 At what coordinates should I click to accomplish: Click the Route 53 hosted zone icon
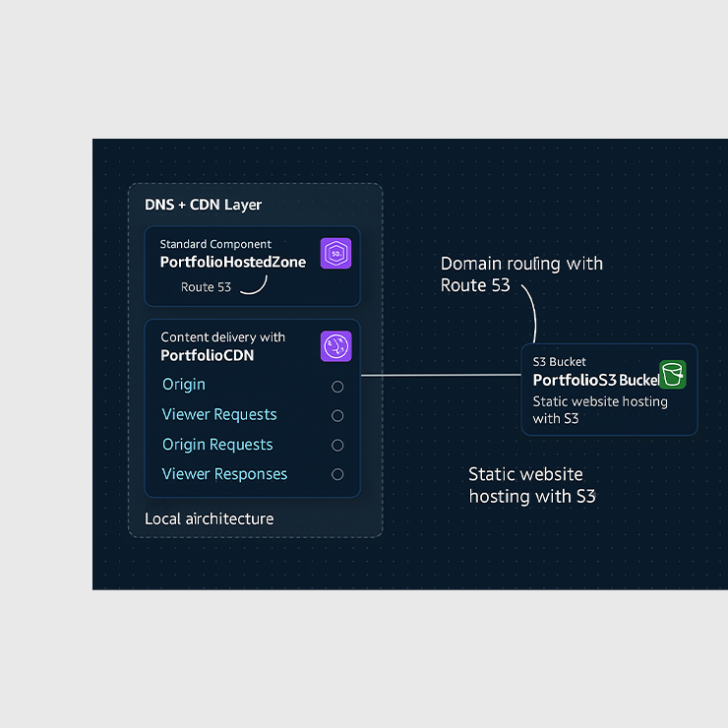point(335,254)
